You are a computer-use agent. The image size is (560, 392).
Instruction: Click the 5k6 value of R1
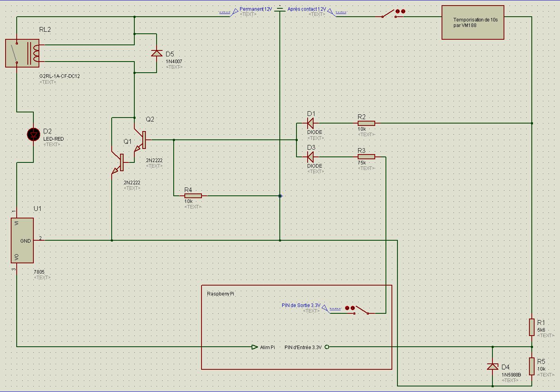(541, 330)
